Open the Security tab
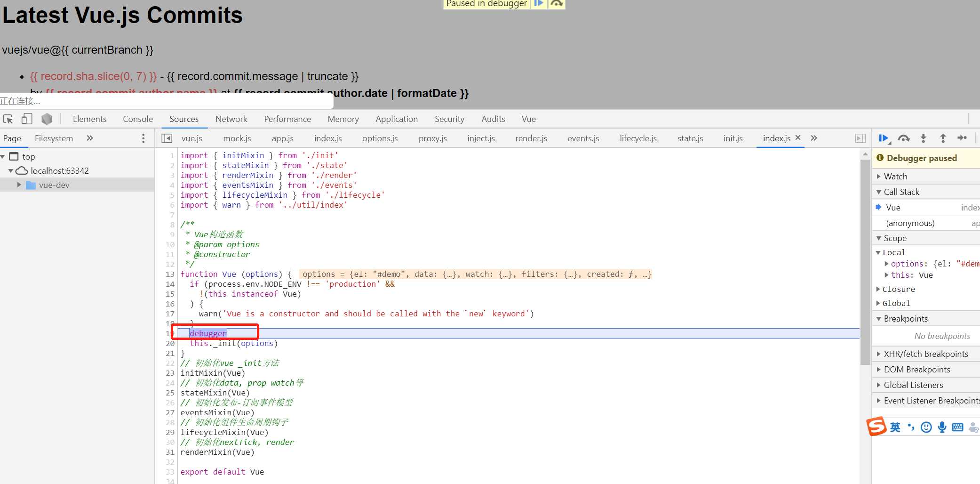Screen dimensions: 980x484 pyautogui.click(x=449, y=119)
